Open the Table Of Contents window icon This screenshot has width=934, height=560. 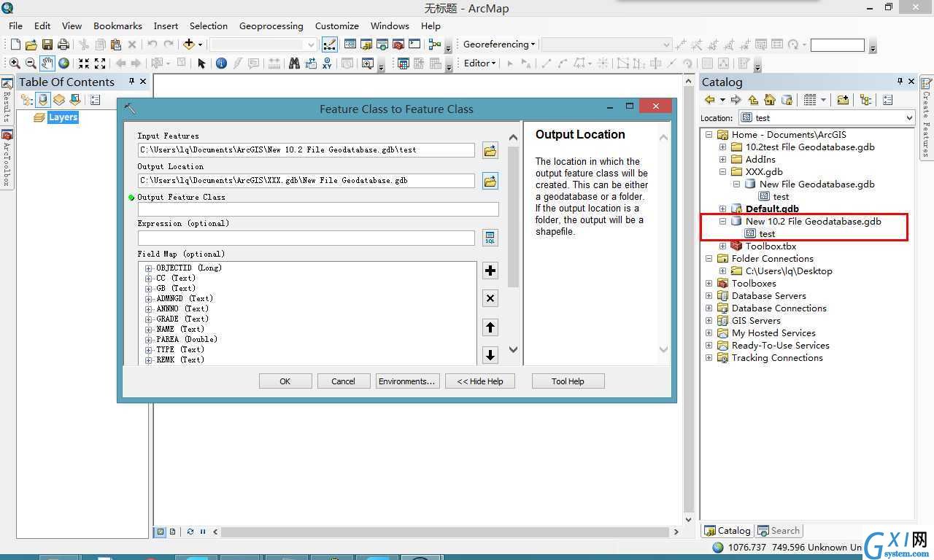(x=350, y=44)
